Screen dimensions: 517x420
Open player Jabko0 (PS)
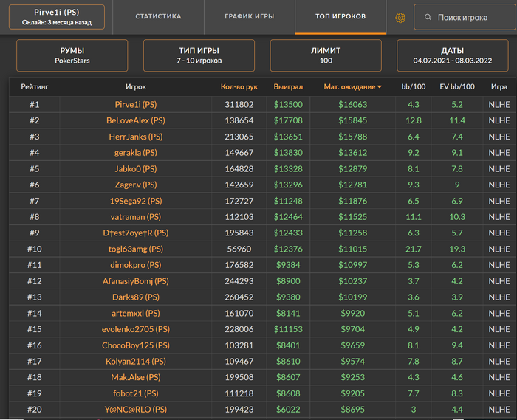[136, 168]
